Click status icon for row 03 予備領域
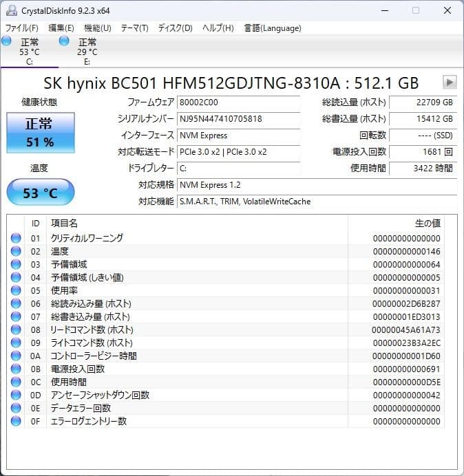 (16, 264)
